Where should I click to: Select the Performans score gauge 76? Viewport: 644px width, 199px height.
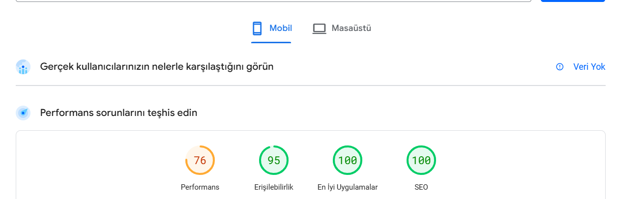pyautogui.click(x=200, y=160)
